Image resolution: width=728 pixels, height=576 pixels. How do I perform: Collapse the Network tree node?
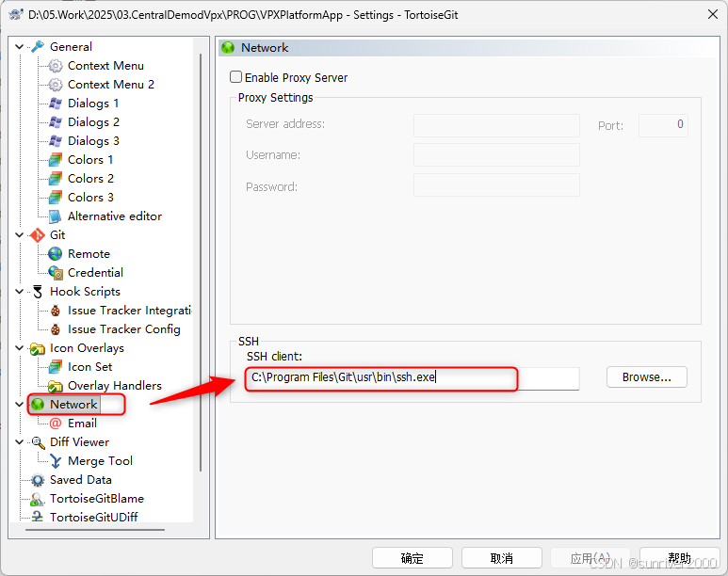pos(20,405)
